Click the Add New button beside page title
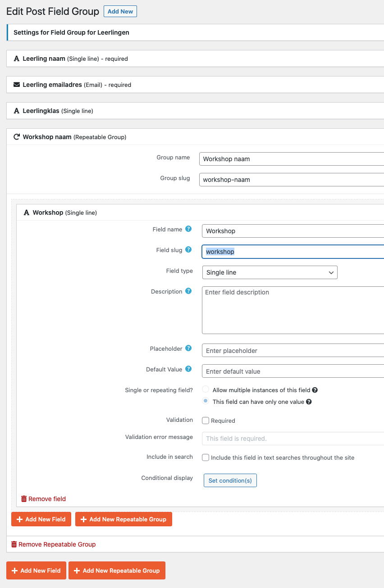The width and height of the screenshot is (384, 588). 120,11
